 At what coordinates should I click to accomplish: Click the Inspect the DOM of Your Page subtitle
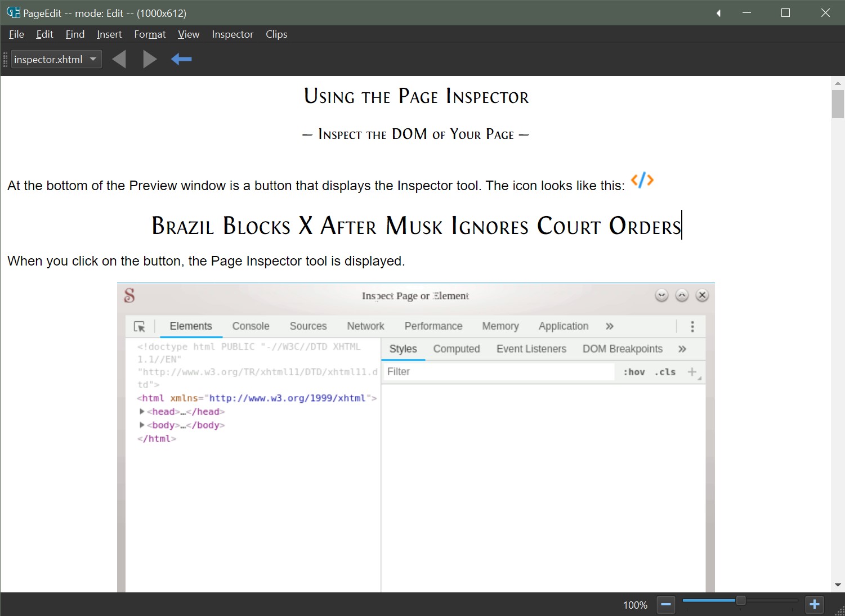point(415,134)
